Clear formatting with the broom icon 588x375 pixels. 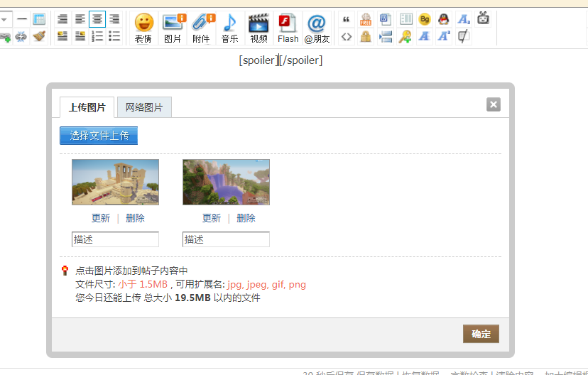tap(39, 36)
